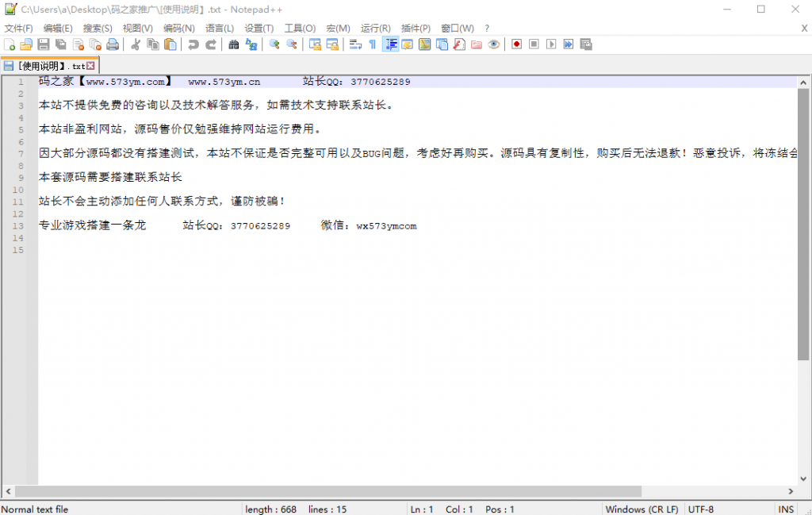Paste from clipboard via toolbar icon
The height and width of the screenshot is (515, 812).
click(170, 44)
